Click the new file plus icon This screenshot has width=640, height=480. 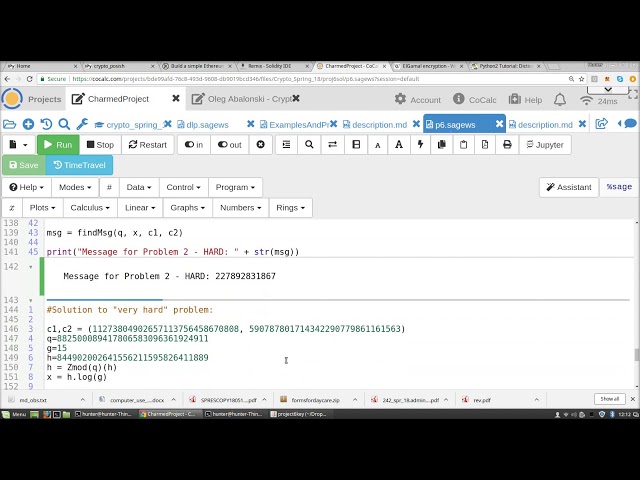pyautogui.click(x=28, y=124)
